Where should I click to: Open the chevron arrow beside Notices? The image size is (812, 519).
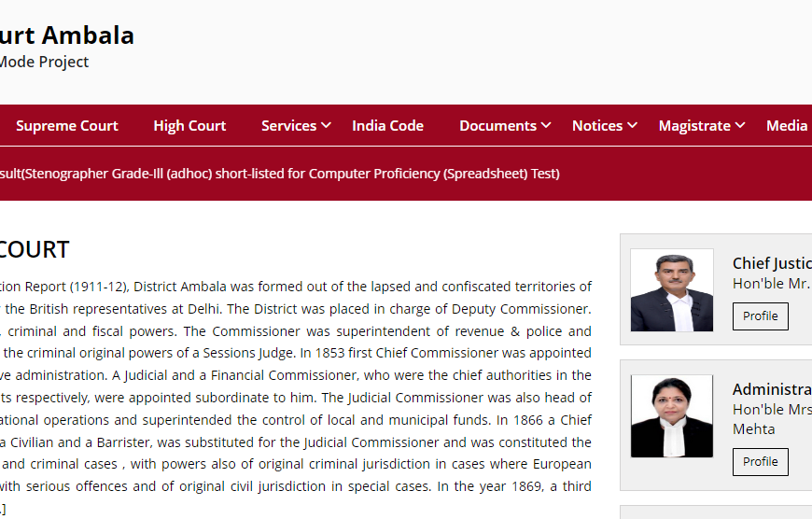632,125
